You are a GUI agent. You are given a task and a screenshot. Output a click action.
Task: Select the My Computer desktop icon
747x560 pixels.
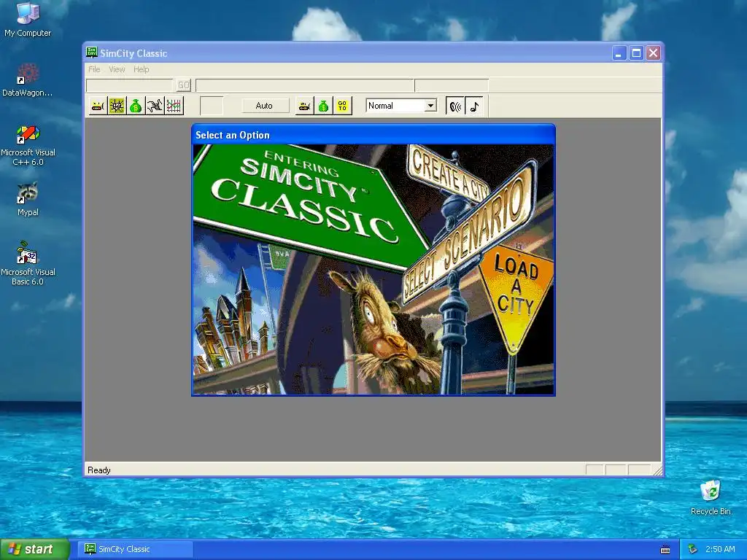coord(28,20)
